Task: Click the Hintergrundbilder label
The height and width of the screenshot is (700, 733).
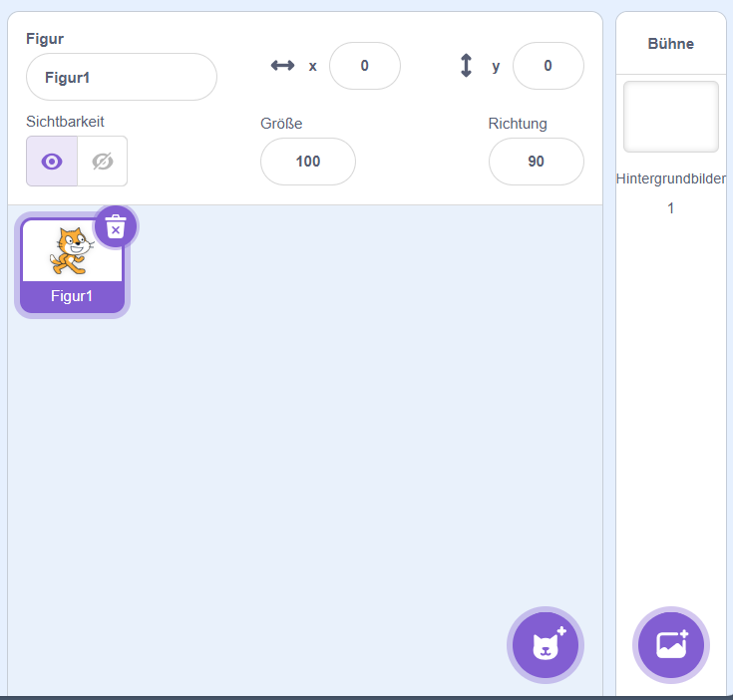Action: pyautogui.click(x=670, y=178)
